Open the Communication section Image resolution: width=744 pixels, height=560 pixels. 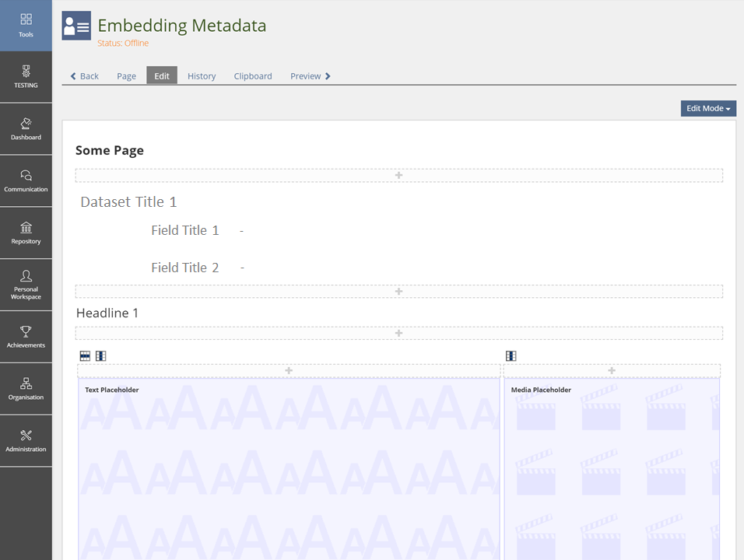[26, 180]
